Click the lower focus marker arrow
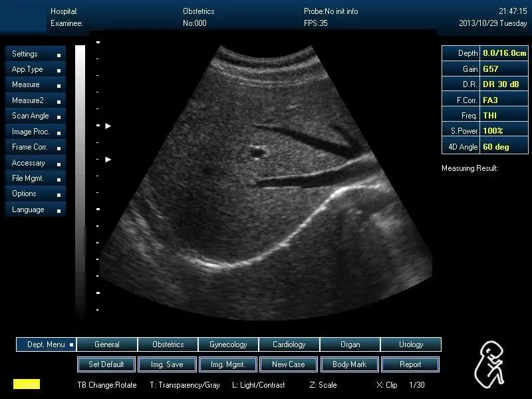The width and height of the screenshot is (532, 399). tap(108, 159)
